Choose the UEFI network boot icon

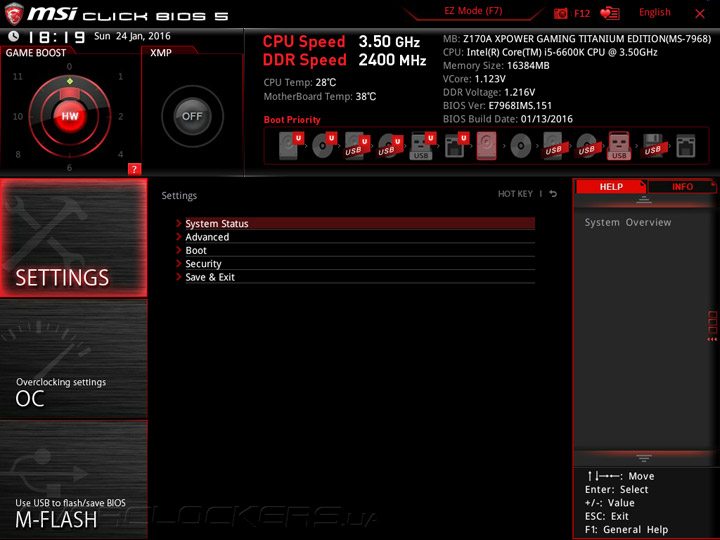tap(456, 146)
